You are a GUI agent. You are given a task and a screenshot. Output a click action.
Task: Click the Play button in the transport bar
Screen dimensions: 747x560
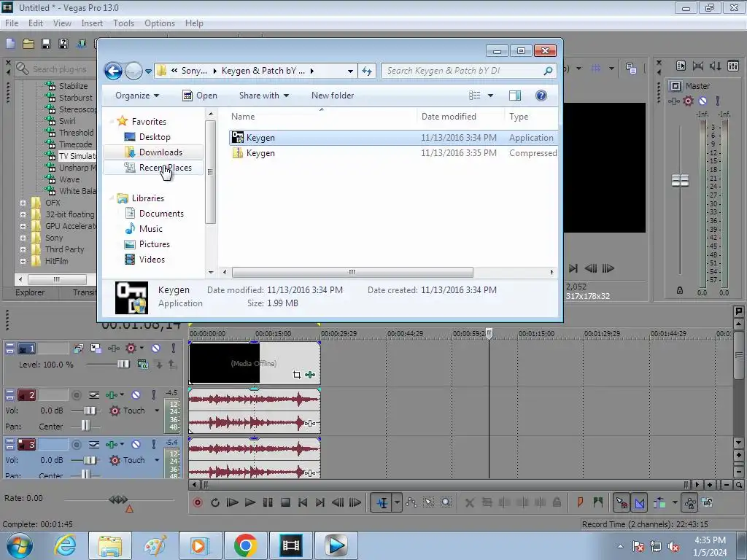coord(250,502)
